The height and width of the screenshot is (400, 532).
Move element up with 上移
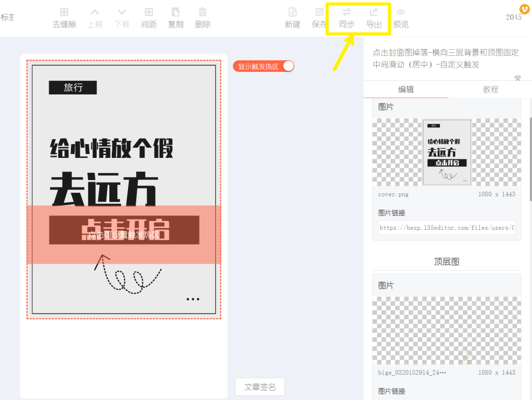[x=95, y=18]
